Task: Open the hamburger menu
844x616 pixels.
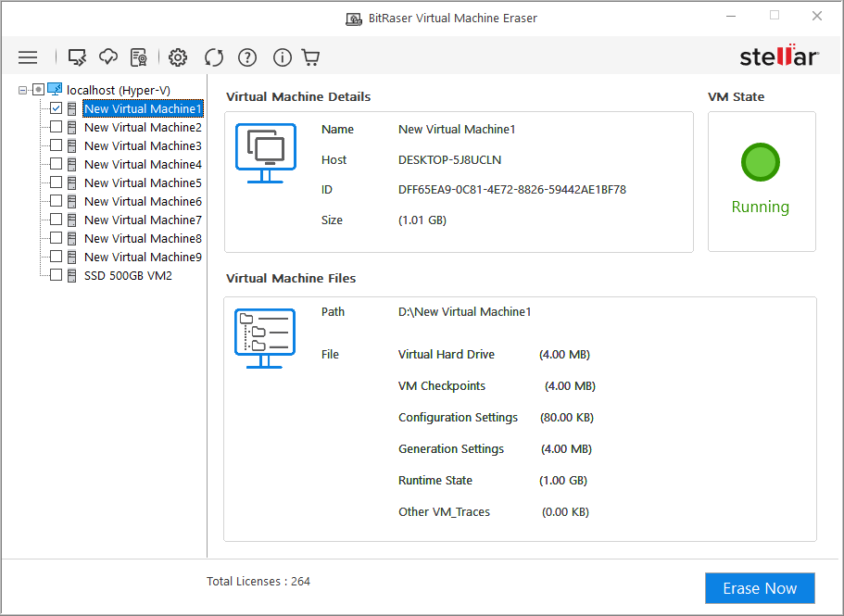Action: tap(28, 57)
